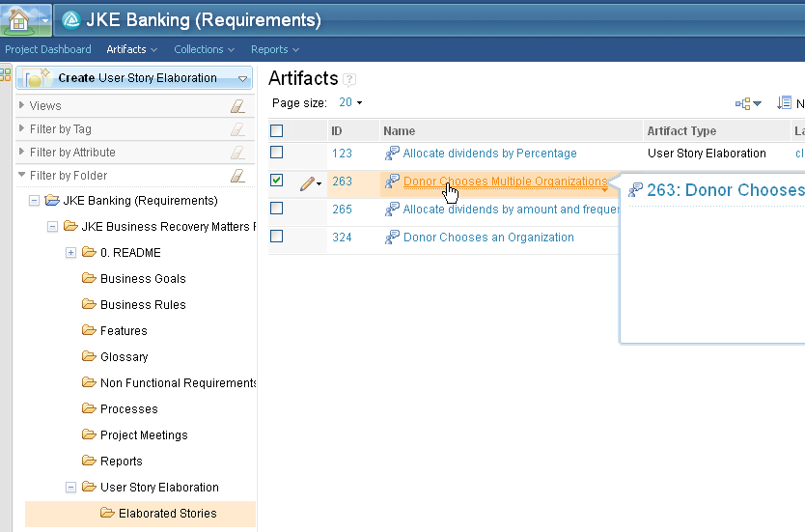Open the Donor Chooses an Organization link
The width and height of the screenshot is (805, 532).
(488, 238)
